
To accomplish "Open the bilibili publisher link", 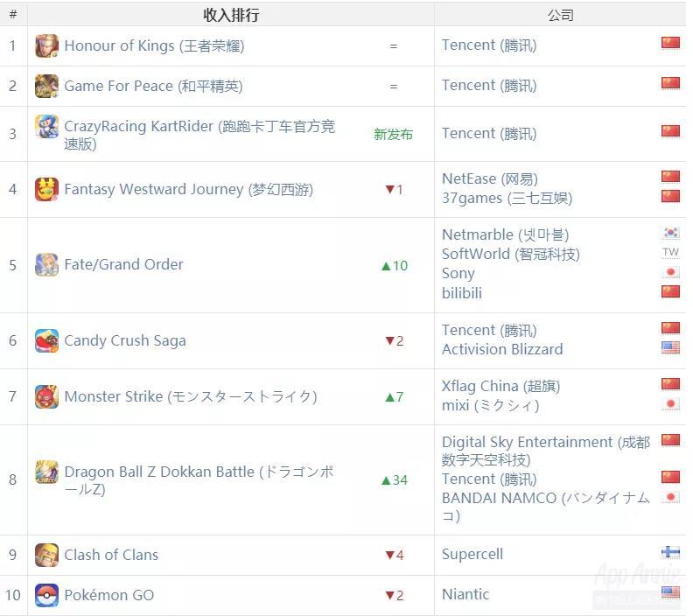I will coord(462,293).
